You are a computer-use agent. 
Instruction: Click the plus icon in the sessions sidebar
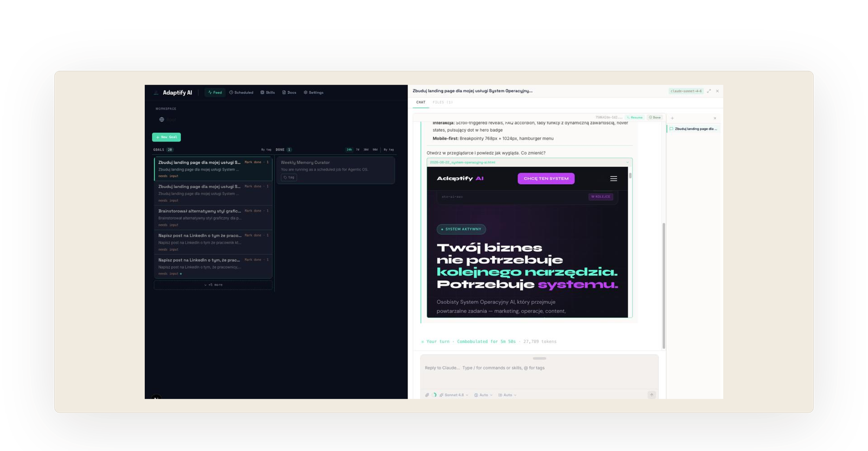pyautogui.click(x=672, y=118)
